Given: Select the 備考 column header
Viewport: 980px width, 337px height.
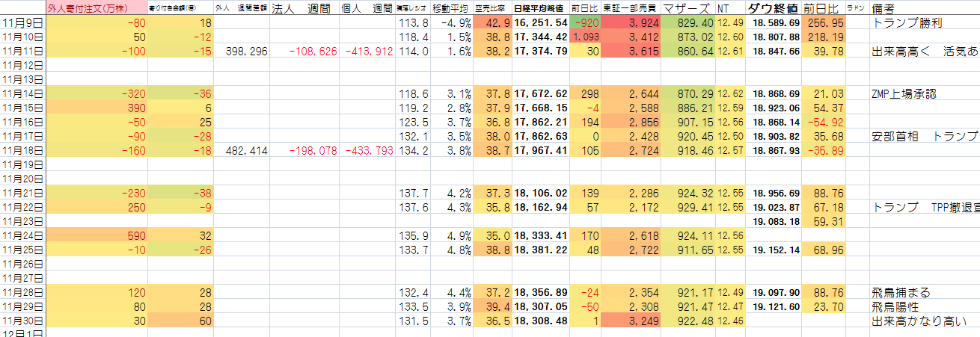Looking at the screenshot, I should pyautogui.click(x=888, y=8).
